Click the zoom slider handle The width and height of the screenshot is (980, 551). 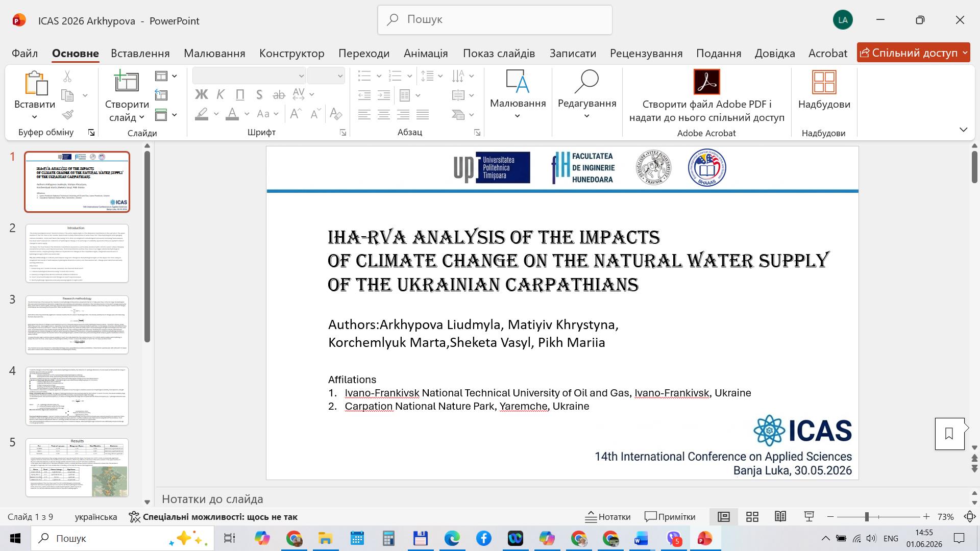coord(866,517)
